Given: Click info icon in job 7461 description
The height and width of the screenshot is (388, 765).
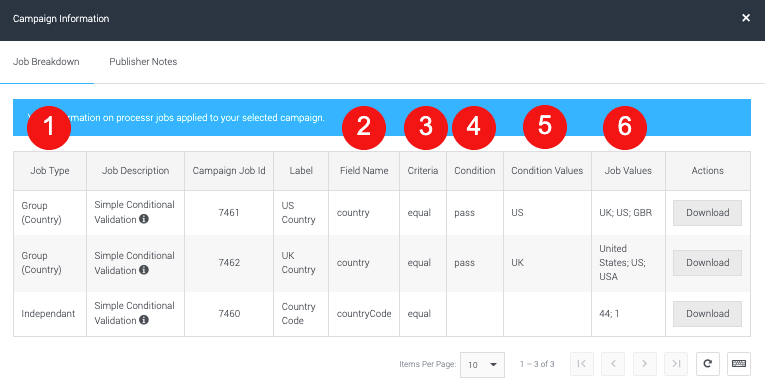Looking at the screenshot, I should coord(143,219).
